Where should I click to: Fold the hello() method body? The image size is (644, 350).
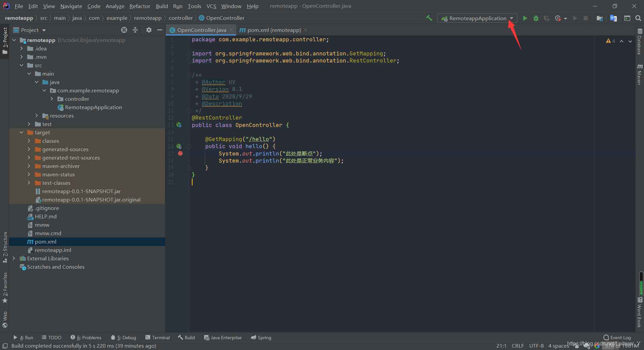pyautogui.click(x=189, y=146)
